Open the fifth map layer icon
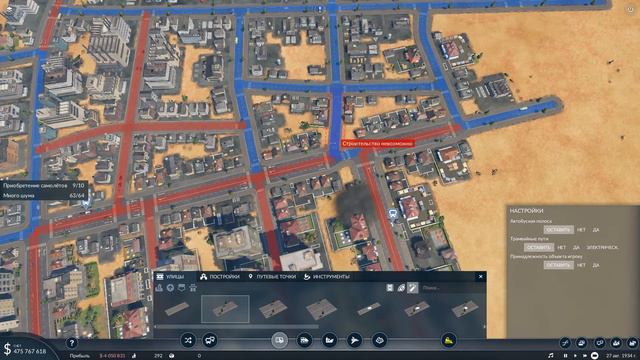640x360 pixels. pos(632,343)
